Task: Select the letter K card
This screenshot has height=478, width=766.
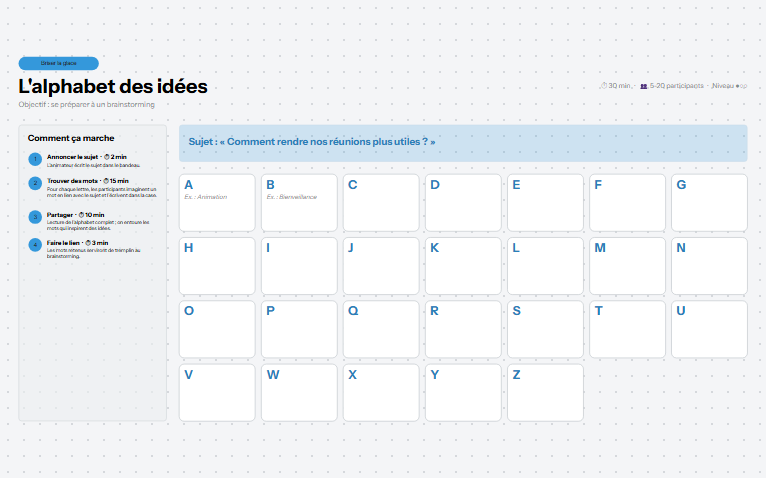Action: (463, 266)
